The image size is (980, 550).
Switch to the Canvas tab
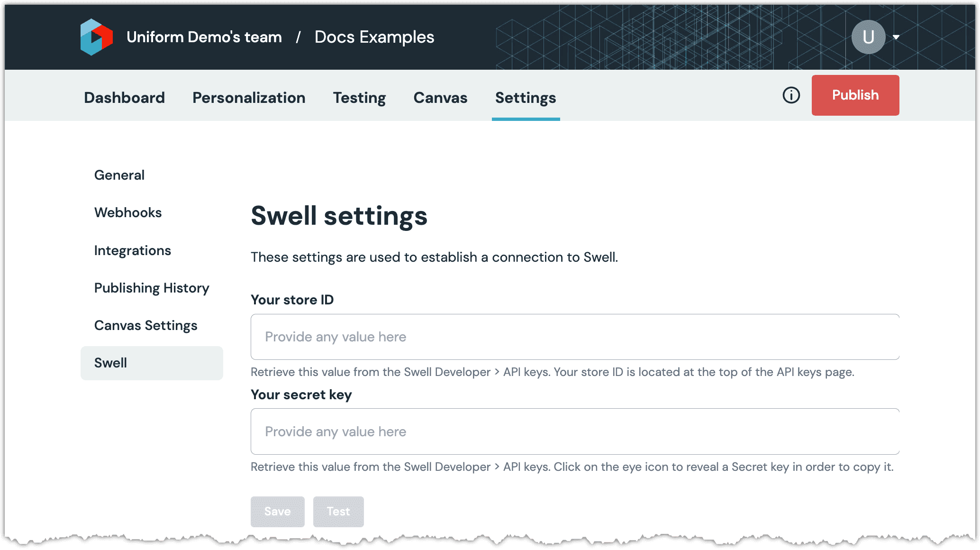coord(440,98)
